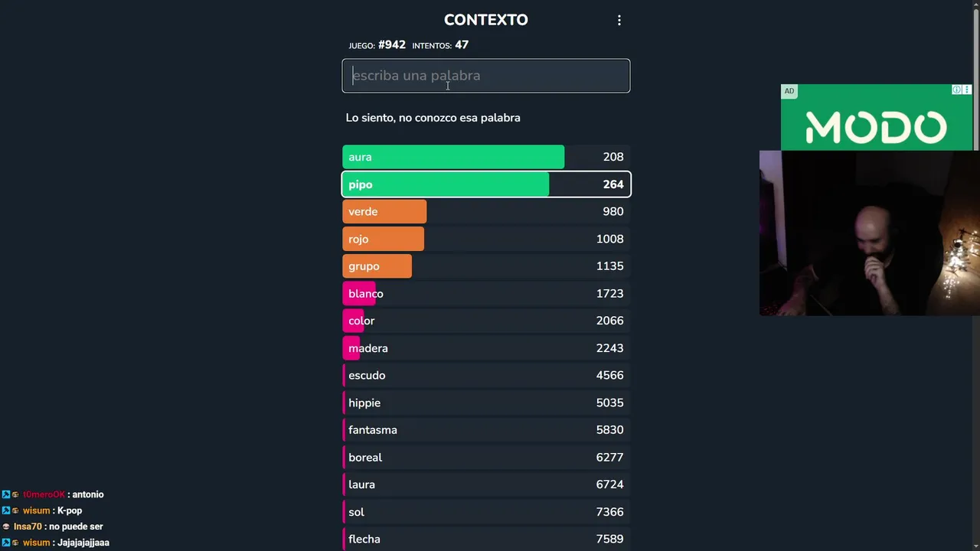
Task: Open the Contexto three-dot options menu
Action: [619, 21]
